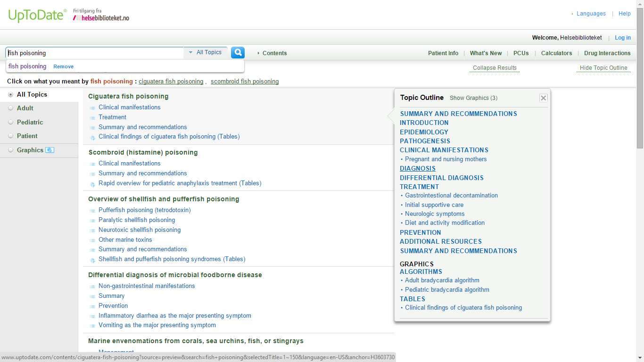The height and width of the screenshot is (362, 644).
Task: Jump to EPIDEMIOLOGY in Topic Outline
Action: click(424, 132)
